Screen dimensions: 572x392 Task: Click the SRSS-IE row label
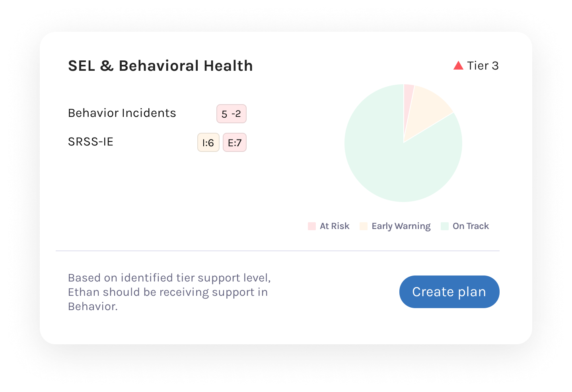[91, 142]
